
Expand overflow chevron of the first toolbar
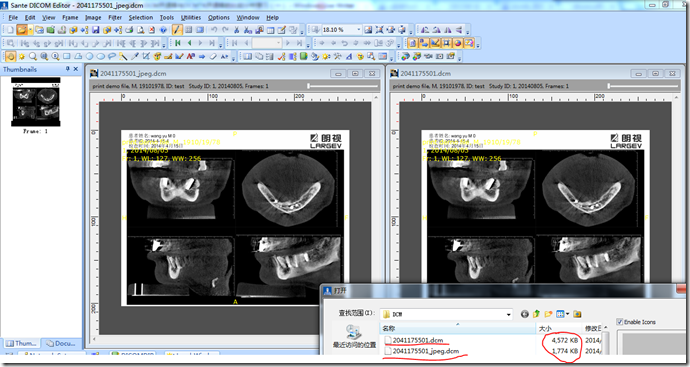(x=301, y=31)
